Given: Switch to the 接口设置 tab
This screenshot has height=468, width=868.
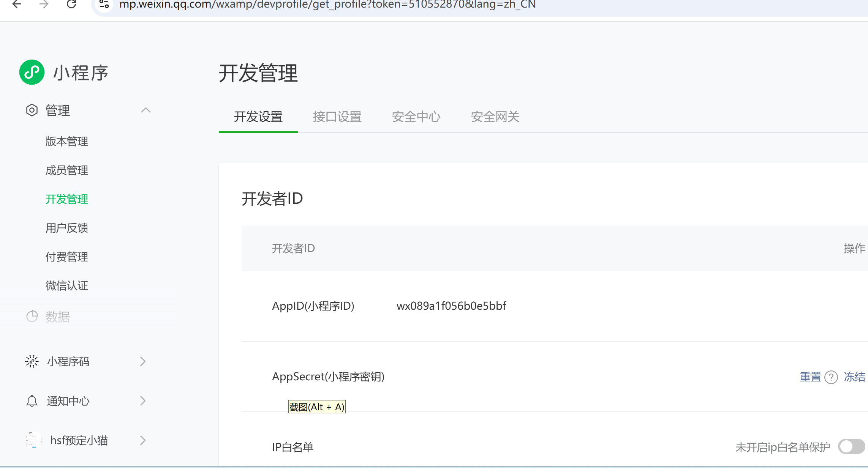Looking at the screenshot, I should pos(337,117).
